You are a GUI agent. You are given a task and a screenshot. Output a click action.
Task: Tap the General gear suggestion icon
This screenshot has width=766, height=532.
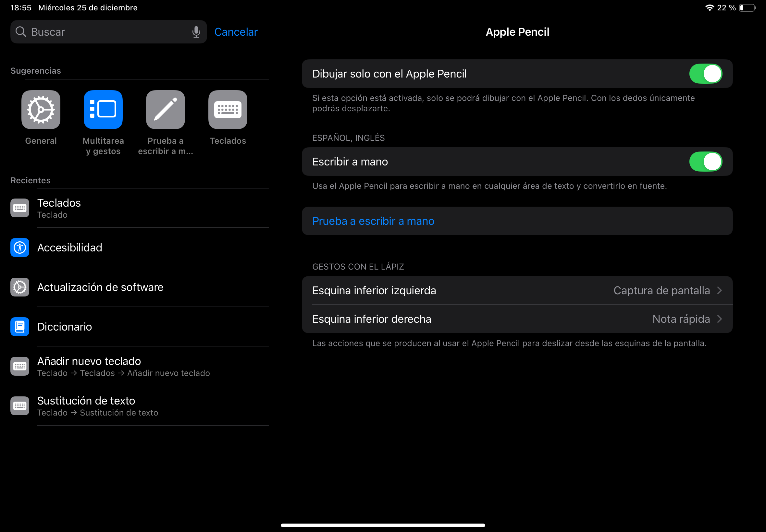point(41,110)
